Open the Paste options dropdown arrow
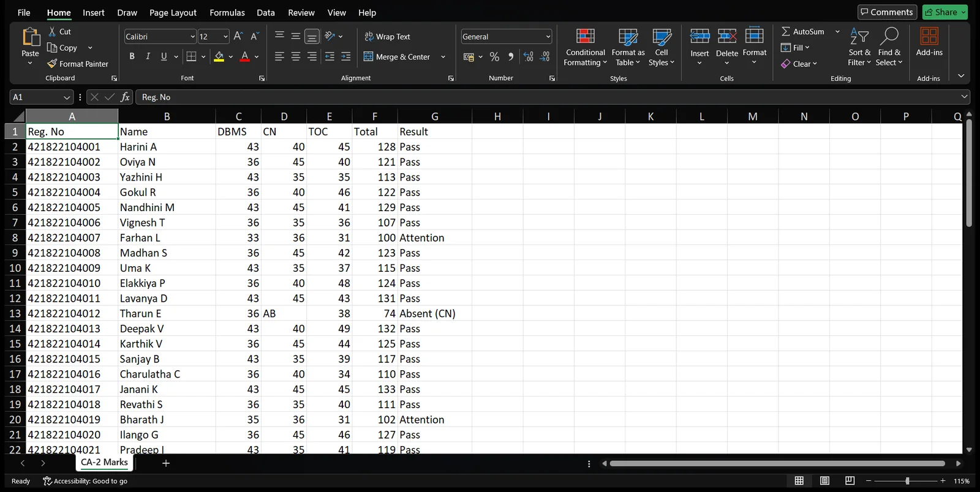 (x=30, y=63)
